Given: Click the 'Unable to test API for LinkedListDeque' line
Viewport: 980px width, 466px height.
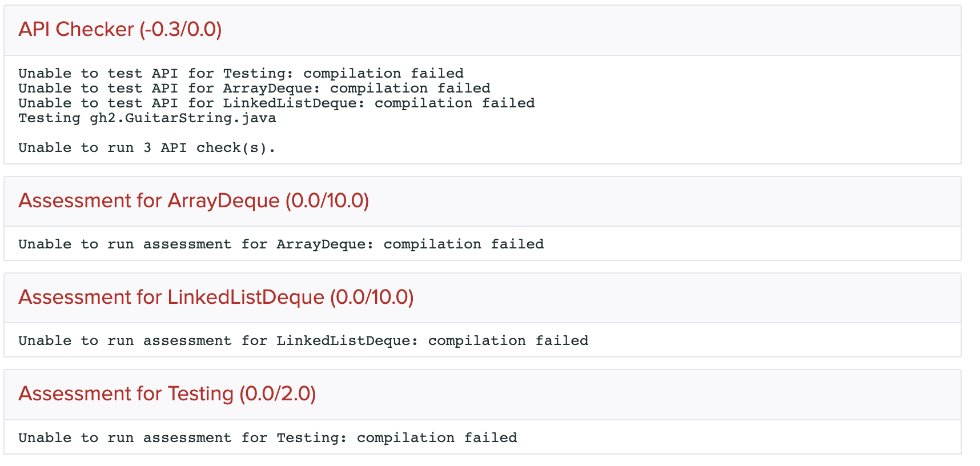Looking at the screenshot, I should [276, 103].
